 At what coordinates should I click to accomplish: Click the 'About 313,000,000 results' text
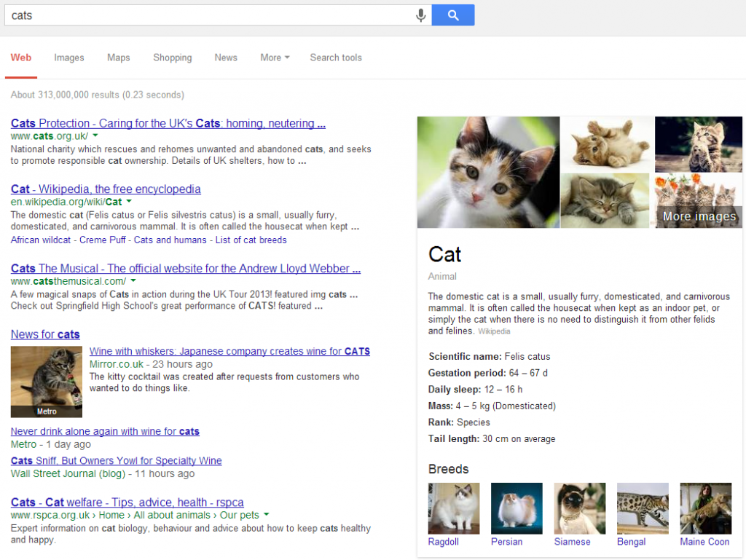tap(98, 95)
